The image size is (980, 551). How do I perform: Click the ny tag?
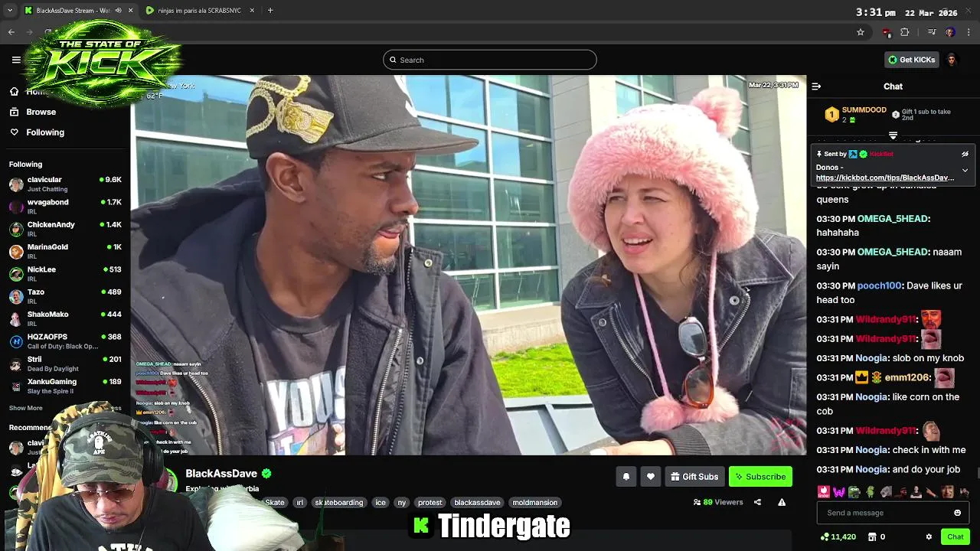pos(402,503)
